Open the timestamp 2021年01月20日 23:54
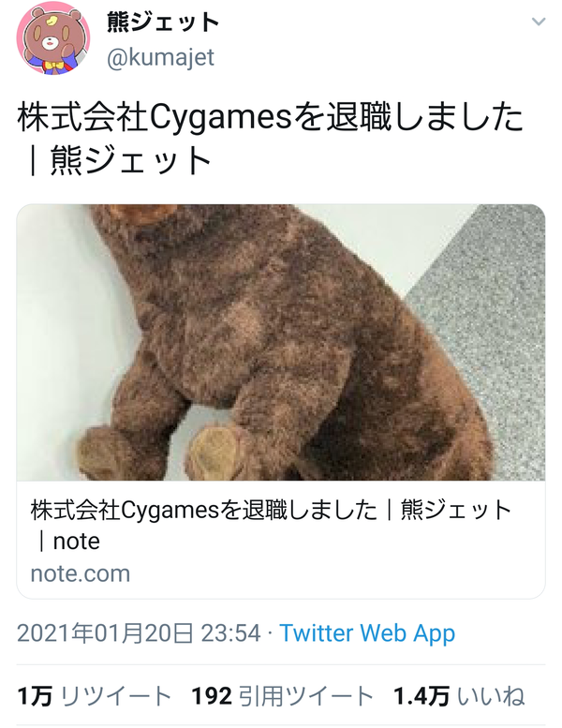 click(x=139, y=633)
